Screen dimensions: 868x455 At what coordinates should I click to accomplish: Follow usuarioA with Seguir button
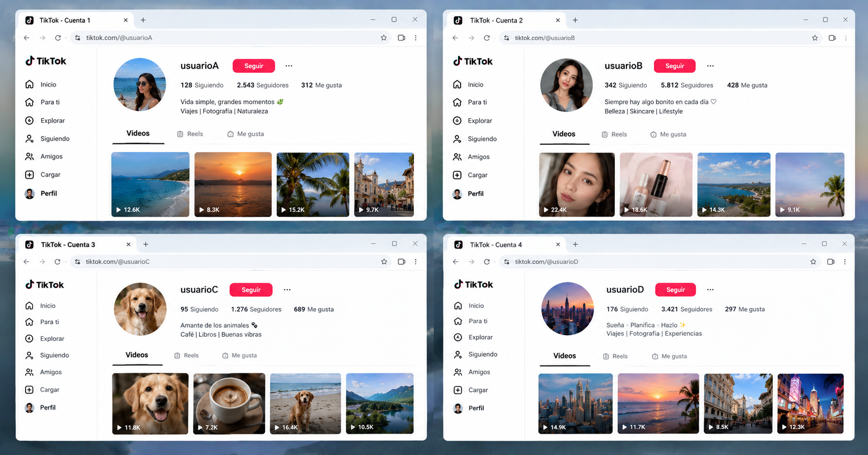(x=254, y=66)
